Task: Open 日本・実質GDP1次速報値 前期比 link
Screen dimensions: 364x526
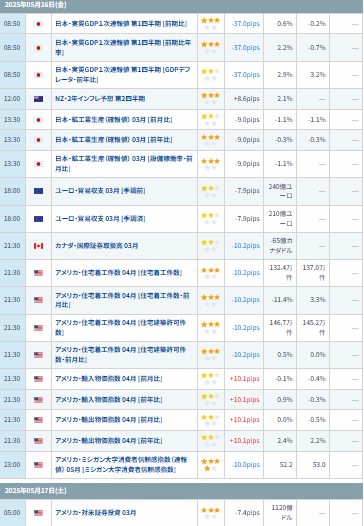Action: pos(121,24)
